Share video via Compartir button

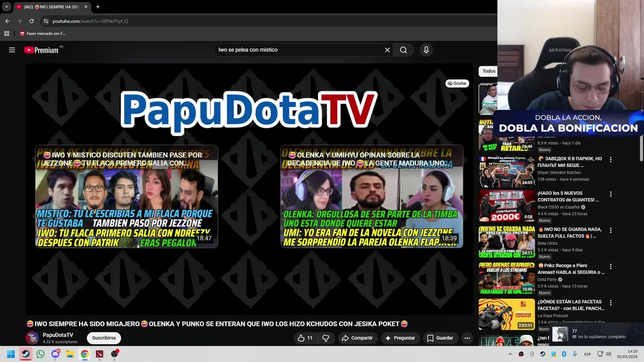pos(357,338)
